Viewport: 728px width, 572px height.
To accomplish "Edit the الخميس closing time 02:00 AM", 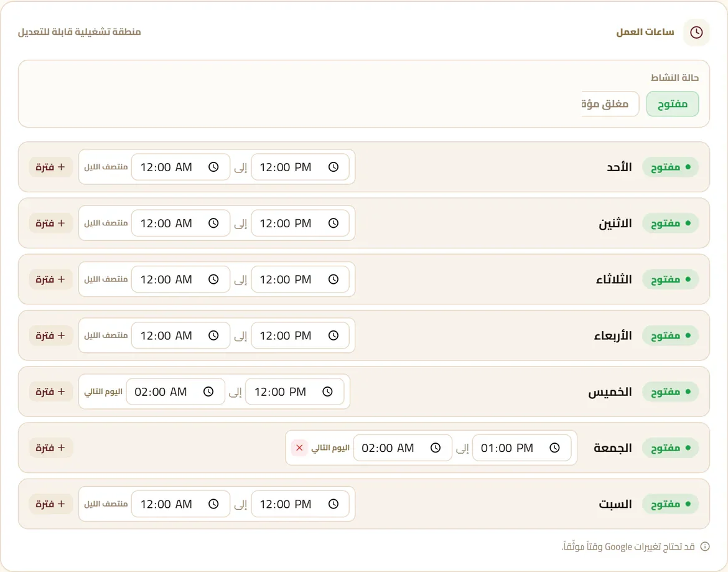I will [175, 392].
